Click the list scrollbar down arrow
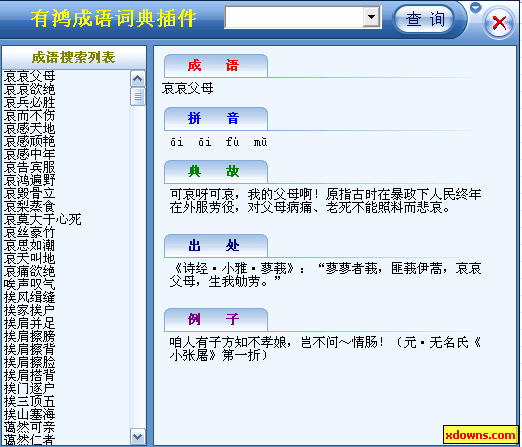This screenshot has height=447, width=522. [x=138, y=436]
